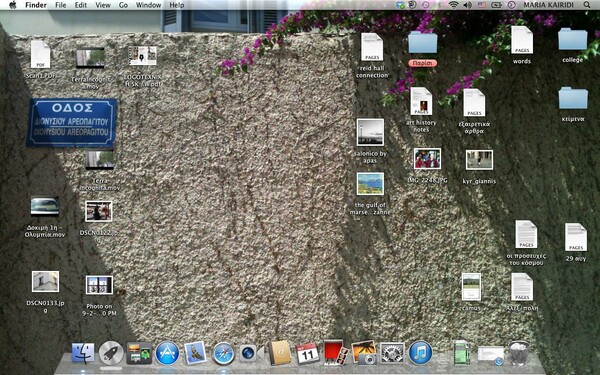600x375 pixels.
Task: Click the Wi-Fi status menu icon
Action: pos(453,5)
